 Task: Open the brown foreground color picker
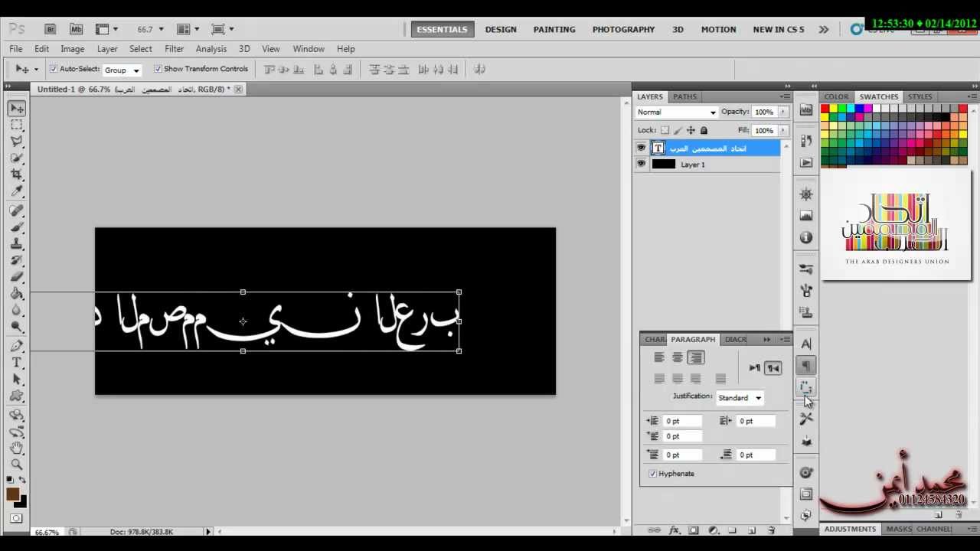point(12,494)
